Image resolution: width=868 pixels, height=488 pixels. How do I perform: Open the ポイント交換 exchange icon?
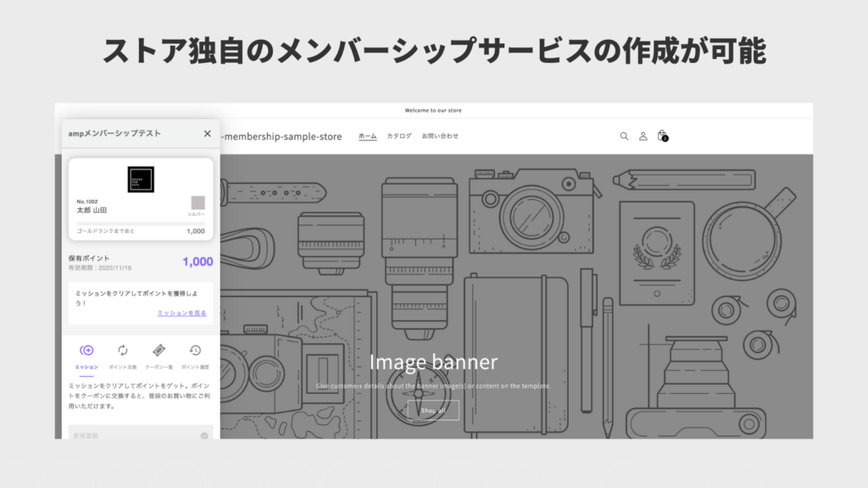[x=122, y=351]
